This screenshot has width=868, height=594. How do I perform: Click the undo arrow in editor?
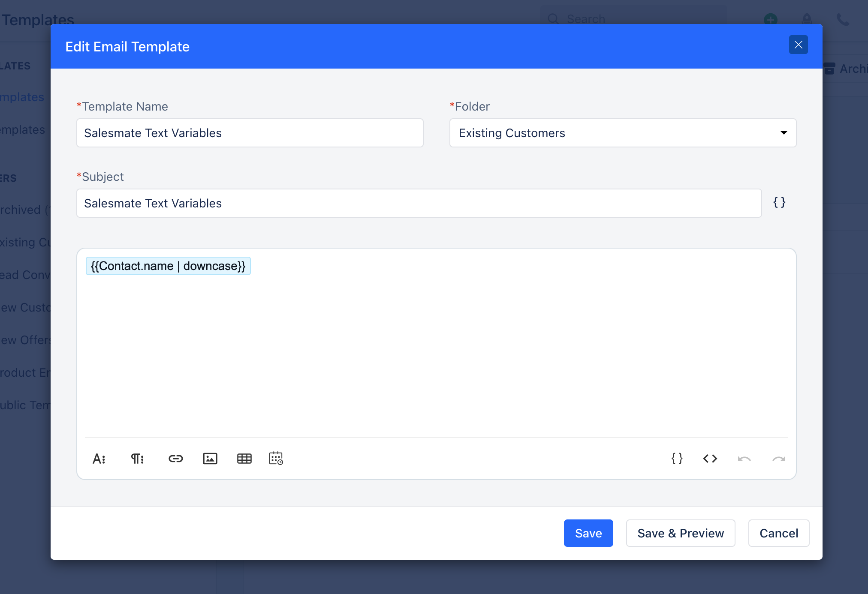pos(744,459)
